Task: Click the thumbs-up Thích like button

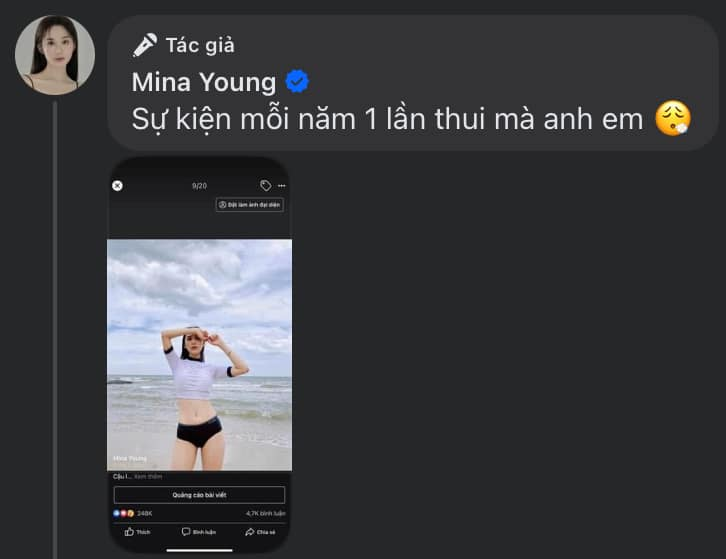Action: click(x=138, y=532)
